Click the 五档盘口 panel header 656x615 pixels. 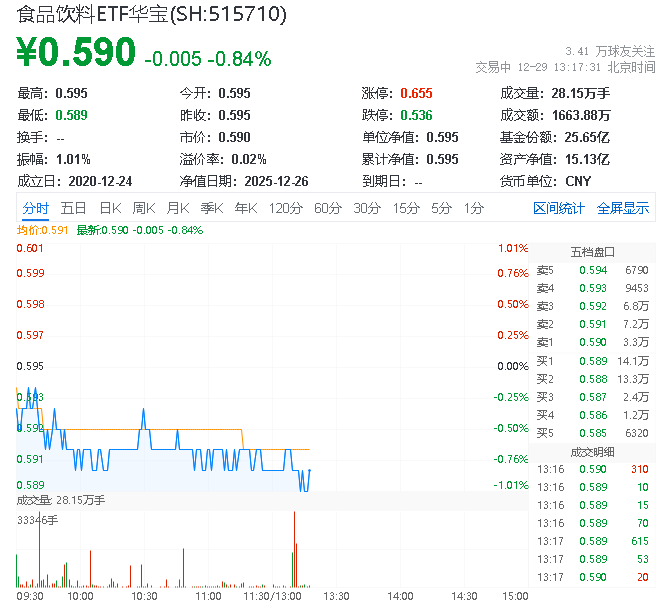[x=592, y=251]
